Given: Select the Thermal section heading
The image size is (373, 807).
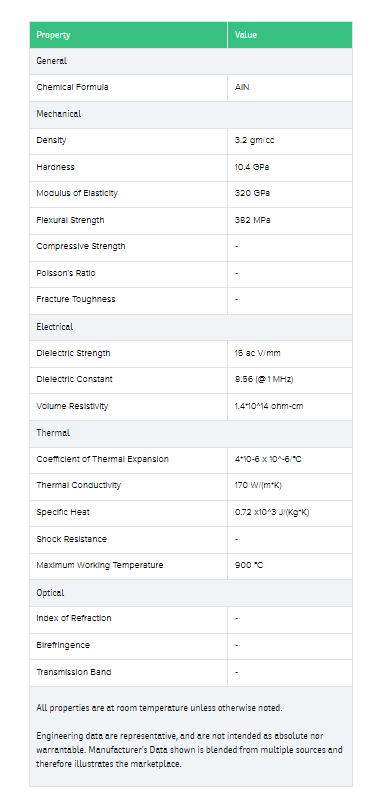Looking at the screenshot, I should 53,433.
